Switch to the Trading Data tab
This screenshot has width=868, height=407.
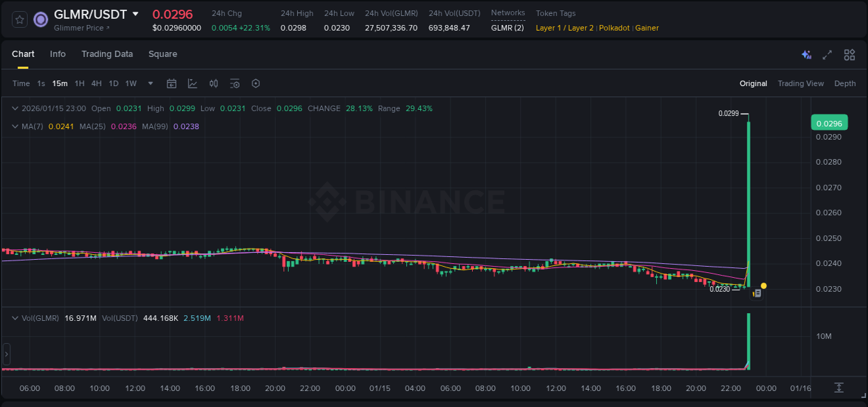point(107,53)
